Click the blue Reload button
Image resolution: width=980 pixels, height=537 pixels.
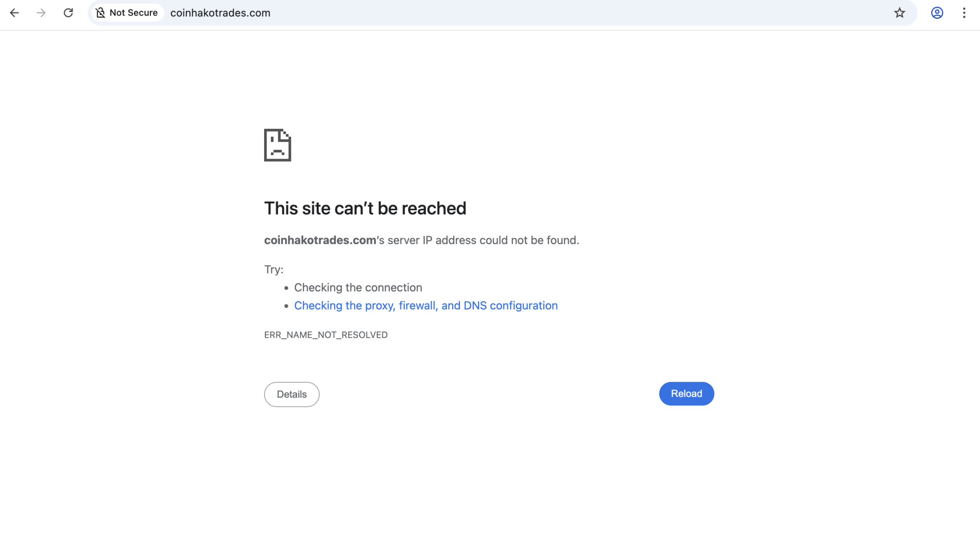686,393
